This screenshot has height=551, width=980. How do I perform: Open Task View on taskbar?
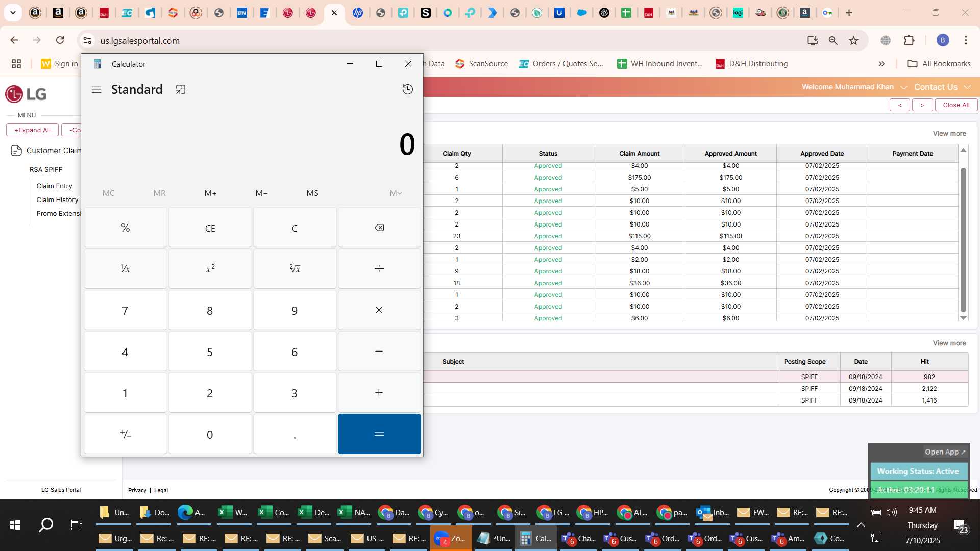[x=76, y=525]
